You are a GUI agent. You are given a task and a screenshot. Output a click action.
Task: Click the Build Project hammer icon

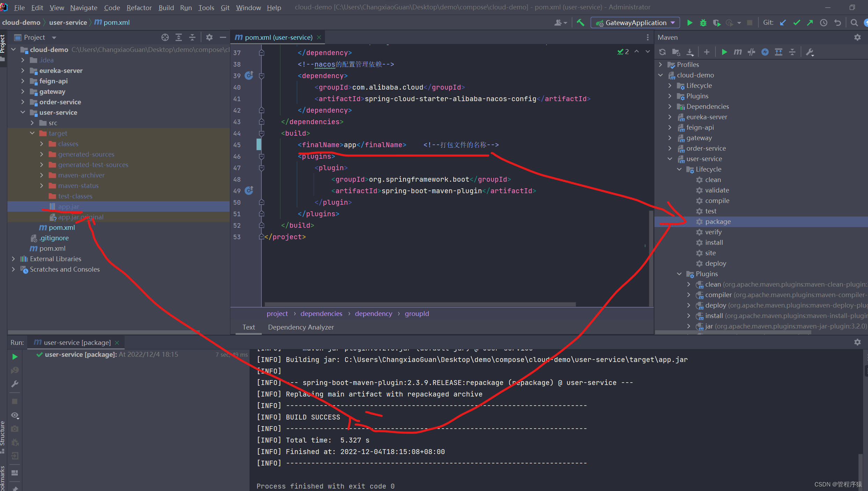(580, 23)
